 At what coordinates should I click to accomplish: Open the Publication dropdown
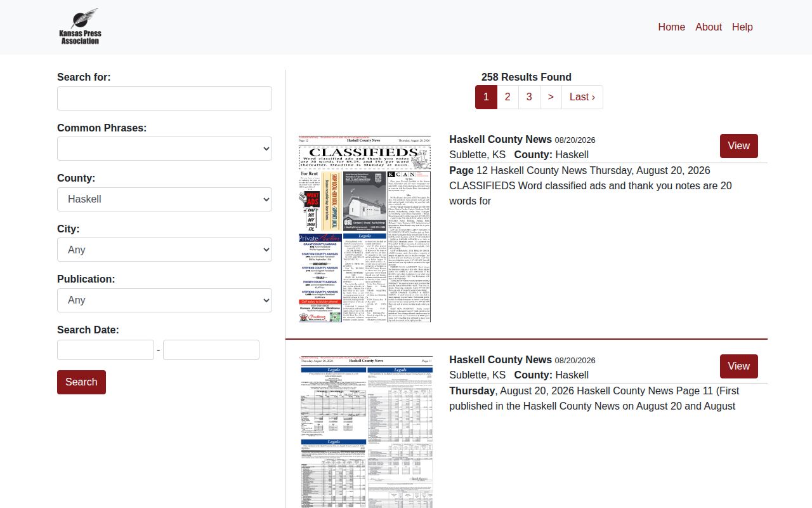pyautogui.click(x=164, y=300)
